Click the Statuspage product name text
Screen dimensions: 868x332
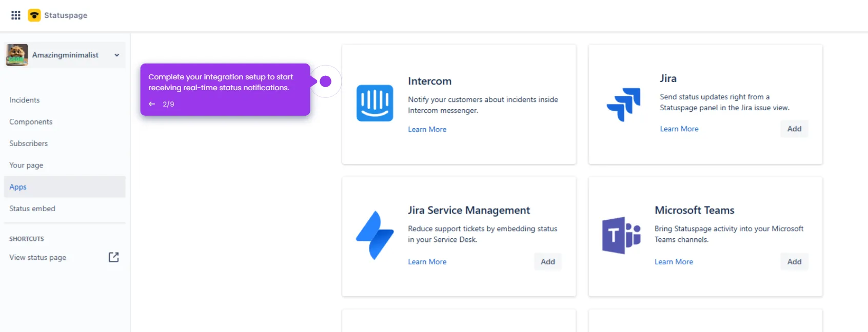(66, 15)
